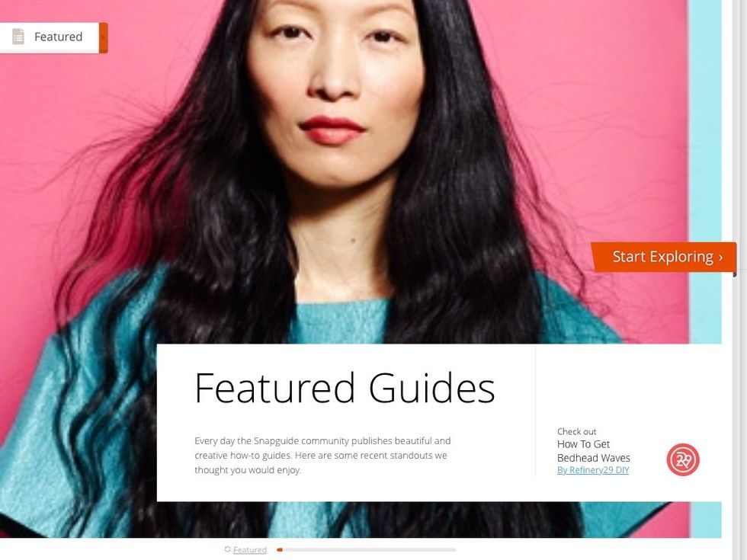Select the Featured tab label at top left
Viewport: 747px width, 560px height.
[x=58, y=37]
